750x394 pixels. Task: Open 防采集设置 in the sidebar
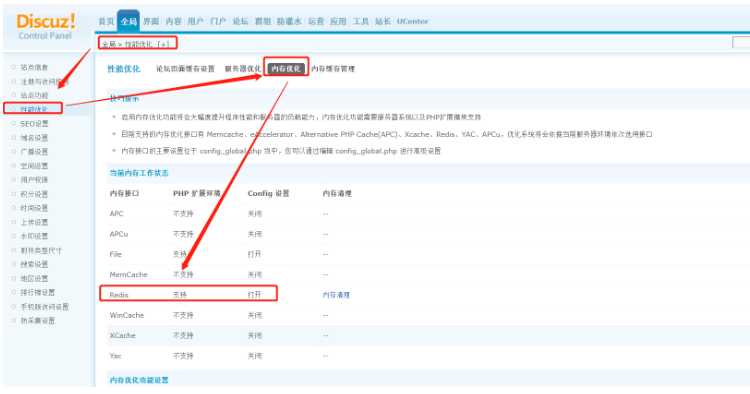tap(37, 320)
